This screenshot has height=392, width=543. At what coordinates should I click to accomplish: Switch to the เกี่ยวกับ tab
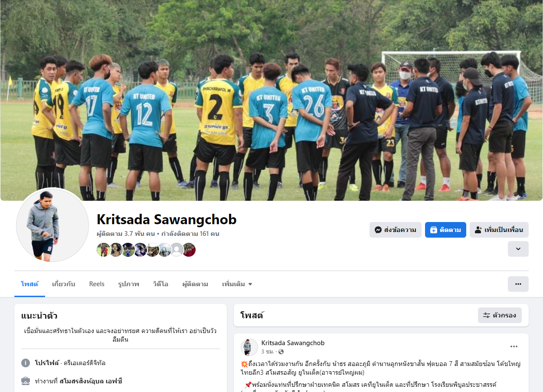tap(64, 284)
